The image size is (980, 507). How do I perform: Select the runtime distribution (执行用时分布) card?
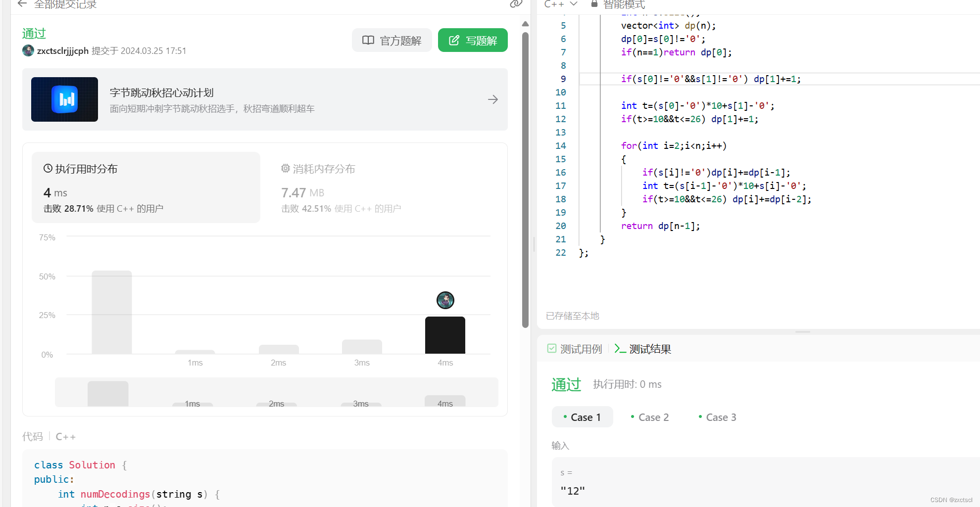[146, 187]
